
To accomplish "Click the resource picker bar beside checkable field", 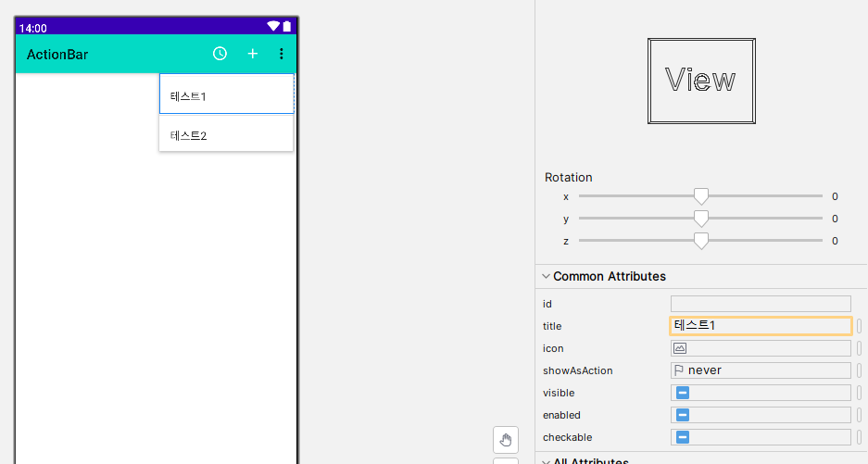I will coord(859,437).
